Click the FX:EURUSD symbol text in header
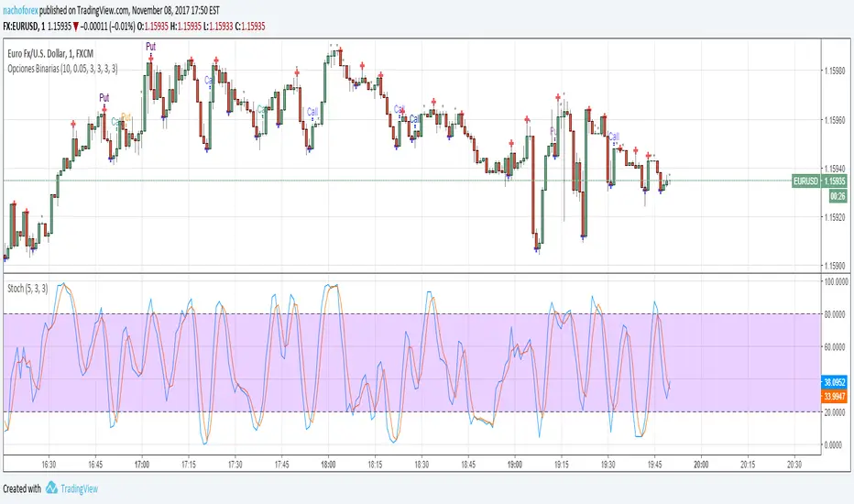Image resolution: width=854 pixels, height=504 pixels. [x=21, y=27]
